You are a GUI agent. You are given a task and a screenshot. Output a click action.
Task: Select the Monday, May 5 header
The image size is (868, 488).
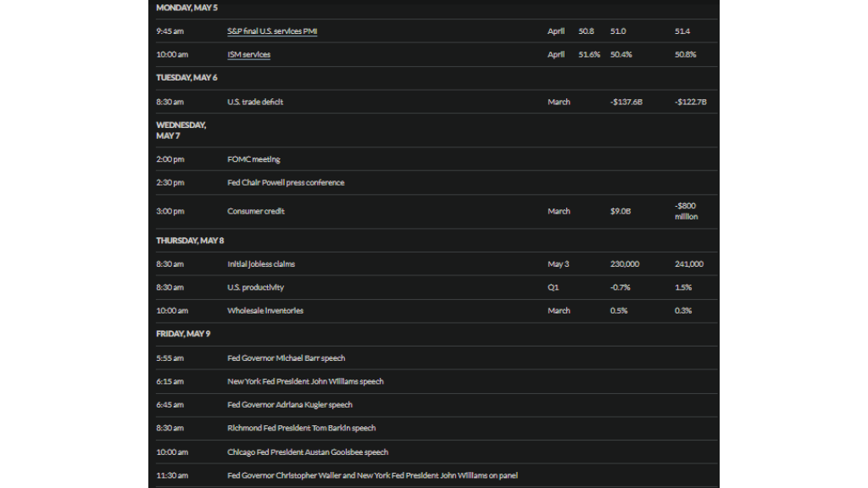(186, 8)
